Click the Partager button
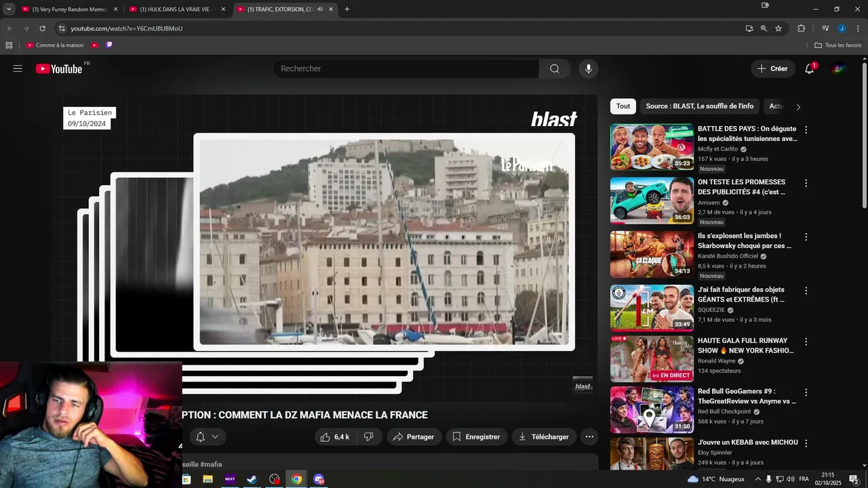Image resolution: width=868 pixels, height=488 pixels. (414, 437)
